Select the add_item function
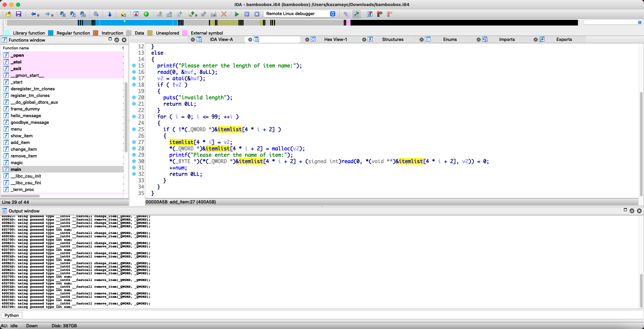Screen dimensions: 644x329 pyautogui.click(x=62, y=143)
